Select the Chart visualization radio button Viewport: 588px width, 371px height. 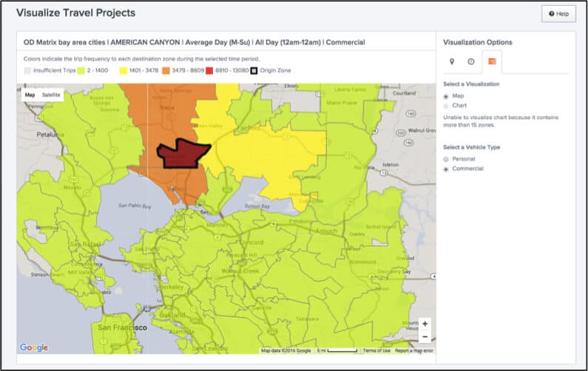click(445, 106)
